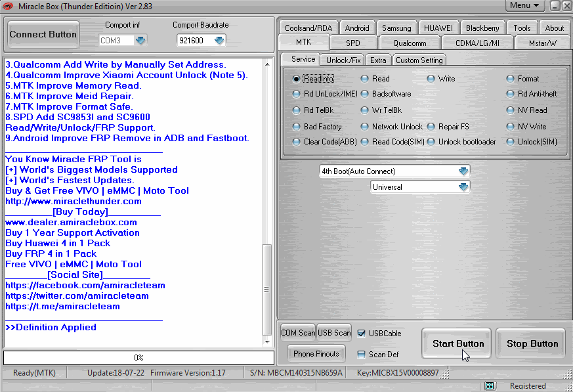The width and height of the screenshot is (573, 392).
Task: Select Network Unlock radio button
Action: [x=364, y=127]
